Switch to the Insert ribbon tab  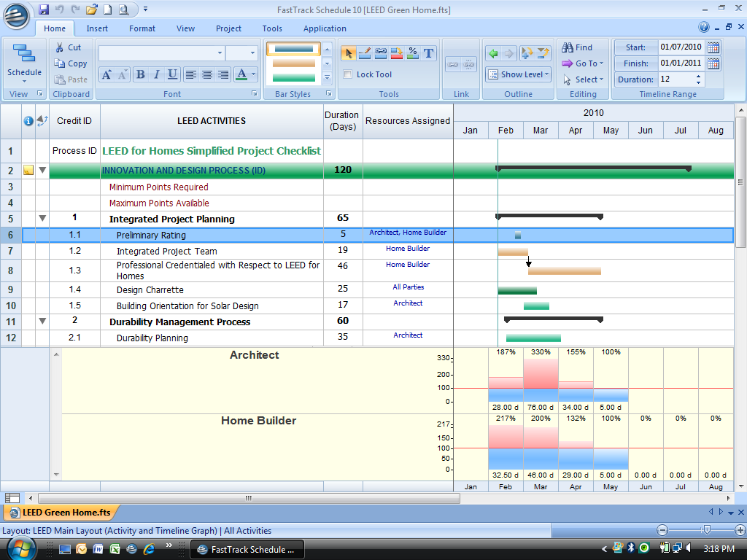(97, 28)
